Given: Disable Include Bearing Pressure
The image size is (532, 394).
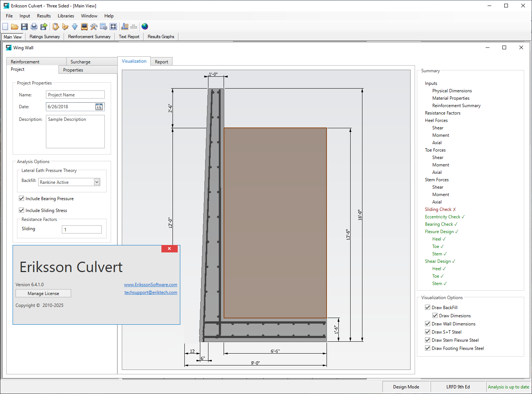Looking at the screenshot, I should coord(21,198).
